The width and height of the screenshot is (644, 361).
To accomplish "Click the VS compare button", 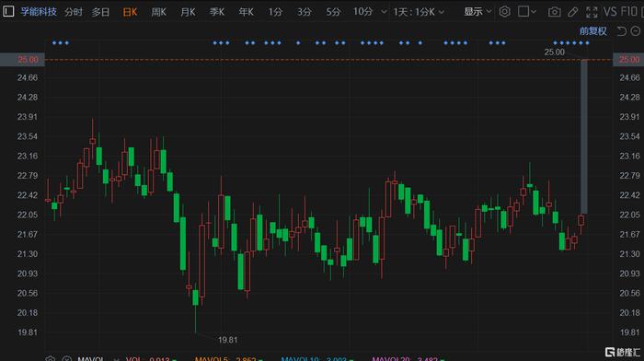I will pos(610,12).
